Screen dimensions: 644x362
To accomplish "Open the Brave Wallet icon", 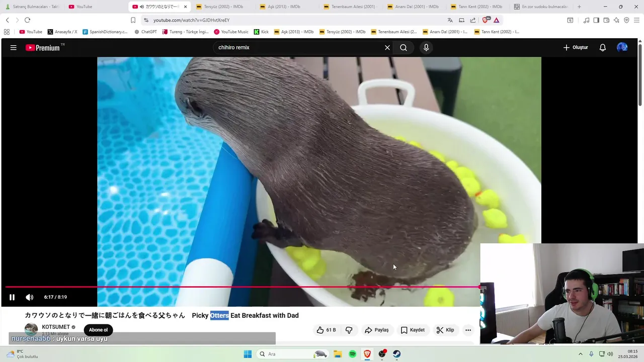I will click(x=606, y=20).
